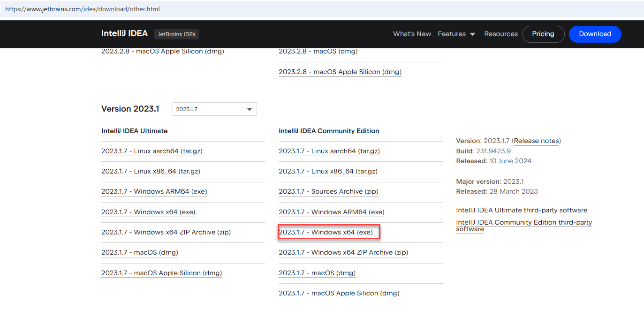Screen dimensions: 644x309
Task: Download Ultimate 2023.1.7 Windows ARM64 exe
Action: (154, 191)
